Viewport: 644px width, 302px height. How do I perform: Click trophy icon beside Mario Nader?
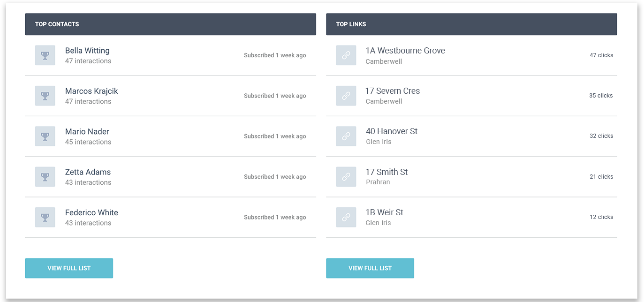(x=45, y=136)
